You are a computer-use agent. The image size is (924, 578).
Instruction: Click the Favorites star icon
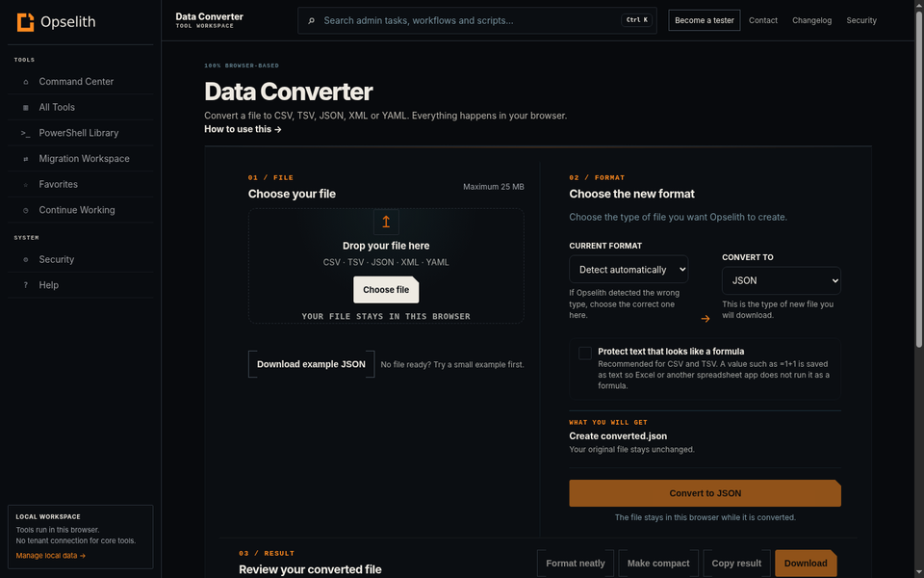point(25,185)
